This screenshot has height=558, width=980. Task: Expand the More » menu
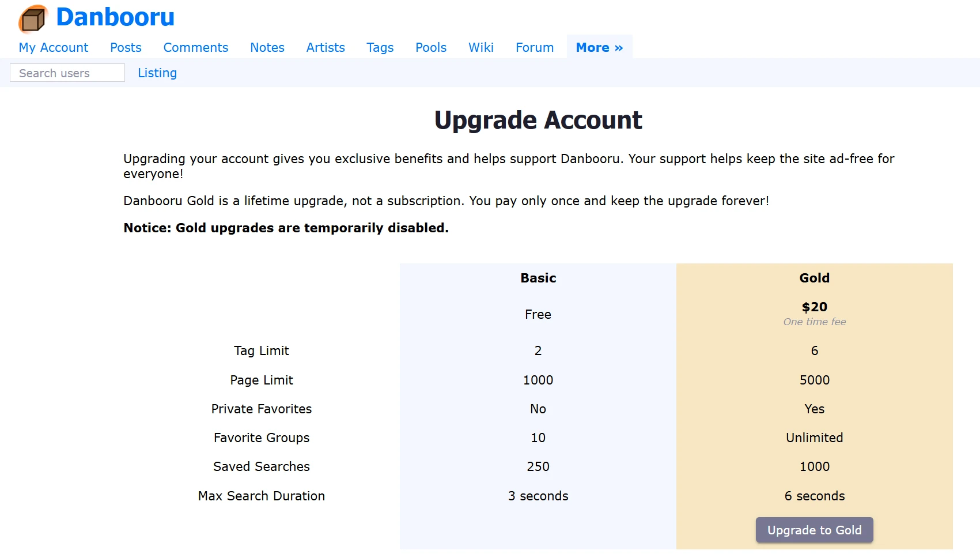coord(599,47)
